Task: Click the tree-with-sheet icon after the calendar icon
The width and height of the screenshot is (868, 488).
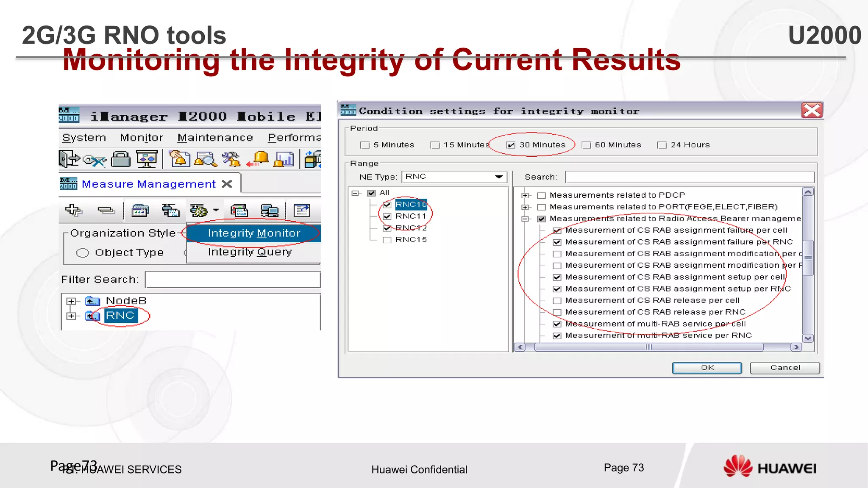Action: coord(170,210)
